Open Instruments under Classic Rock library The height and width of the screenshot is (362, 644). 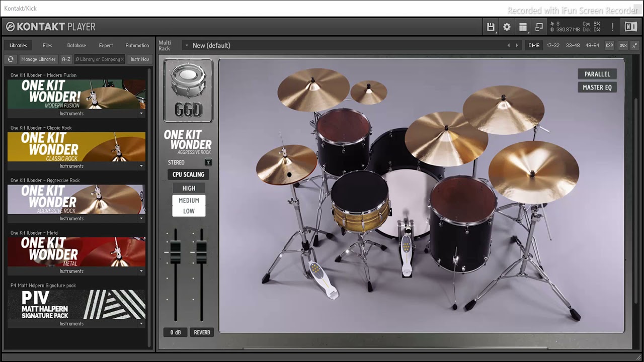pyautogui.click(x=71, y=166)
